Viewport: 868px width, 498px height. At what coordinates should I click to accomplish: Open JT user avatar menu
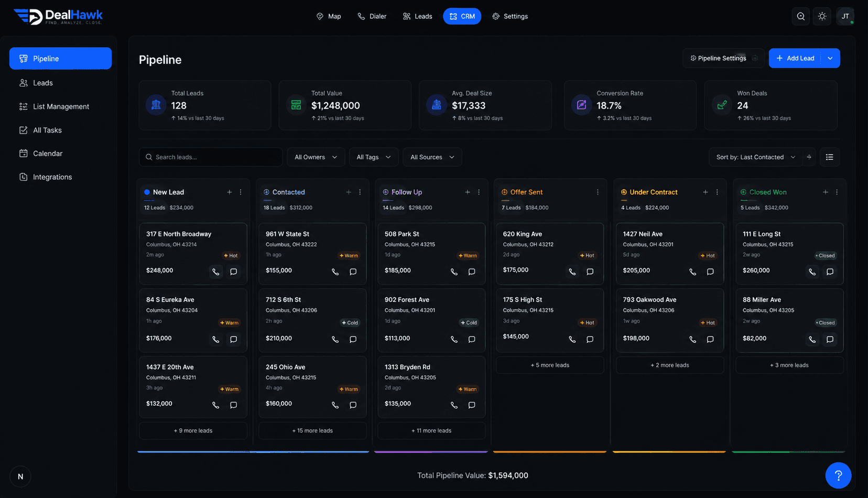845,16
